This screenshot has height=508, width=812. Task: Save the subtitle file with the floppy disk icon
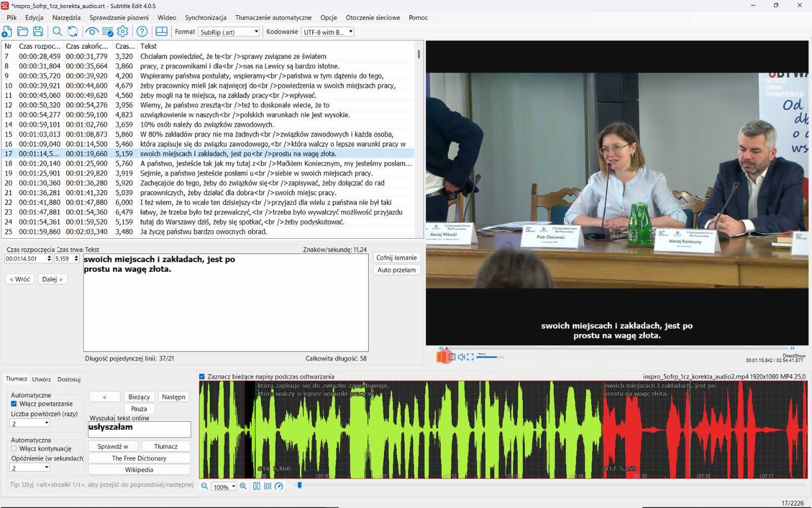[x=38, y=31]
